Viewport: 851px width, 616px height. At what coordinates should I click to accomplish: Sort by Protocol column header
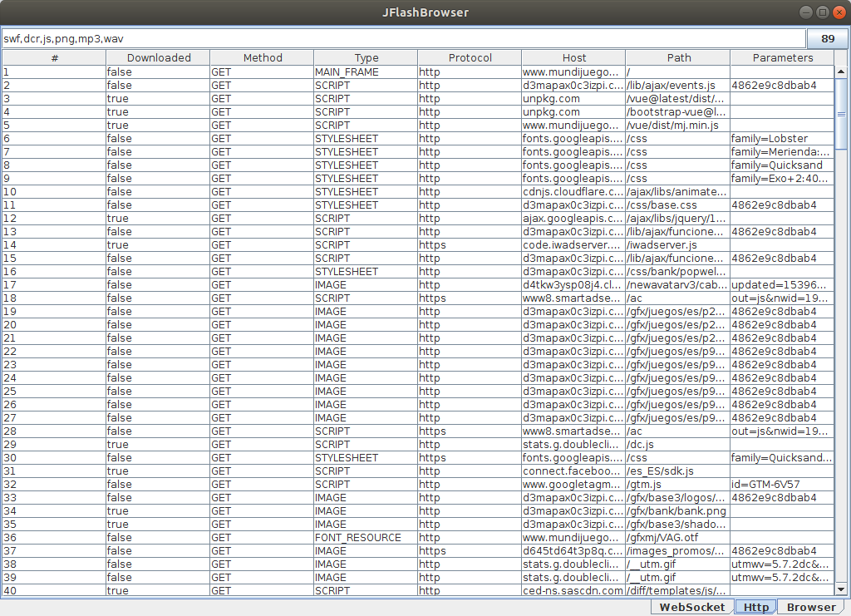(470, 57)
